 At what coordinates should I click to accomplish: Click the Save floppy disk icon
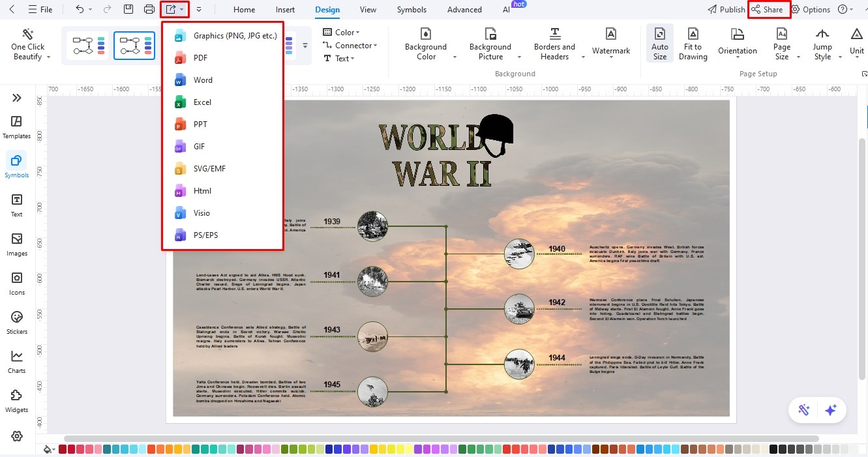pyautogui.click(x=128, y=9)
